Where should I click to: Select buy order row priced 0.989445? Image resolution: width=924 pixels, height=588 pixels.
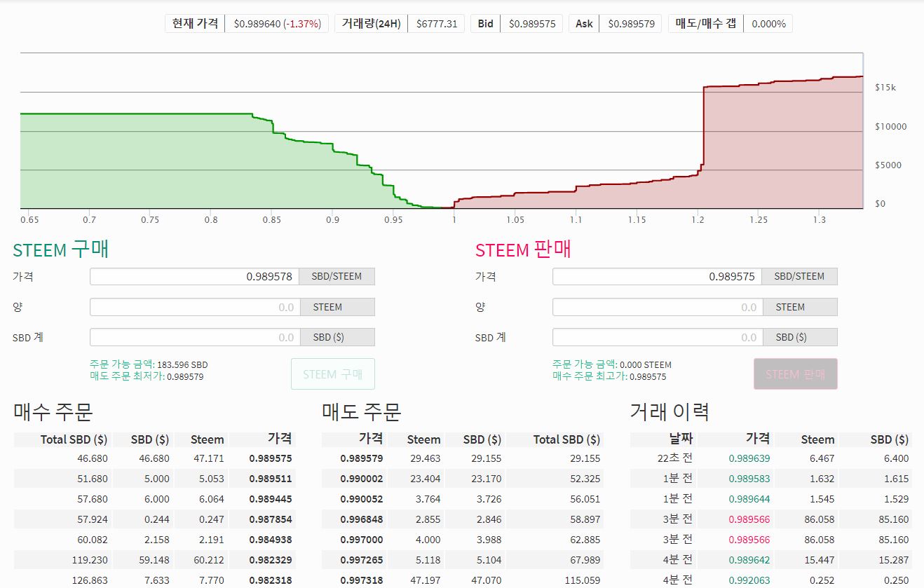click(154, 499)
